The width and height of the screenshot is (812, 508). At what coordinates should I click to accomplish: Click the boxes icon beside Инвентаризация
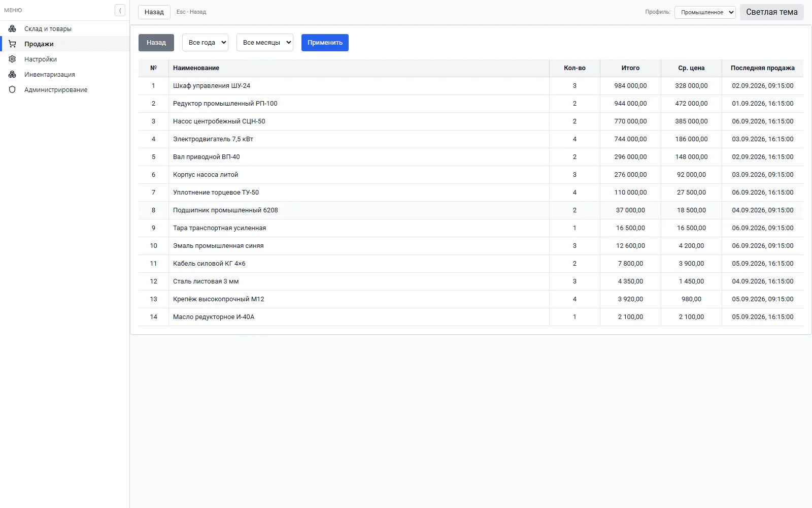coord(12,74)
